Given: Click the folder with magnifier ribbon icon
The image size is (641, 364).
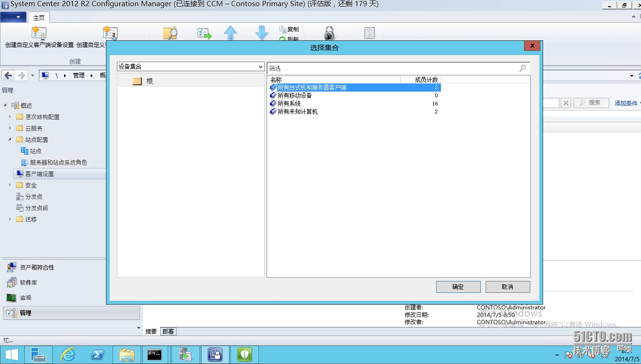Looking at the screenshot, I should click(x=170, y=33).
